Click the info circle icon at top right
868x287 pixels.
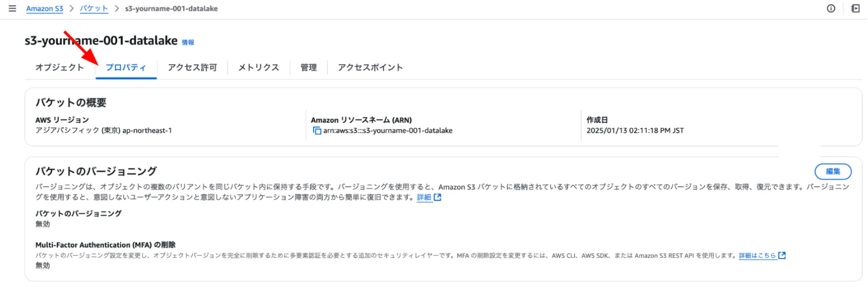(x=831, y=8)
